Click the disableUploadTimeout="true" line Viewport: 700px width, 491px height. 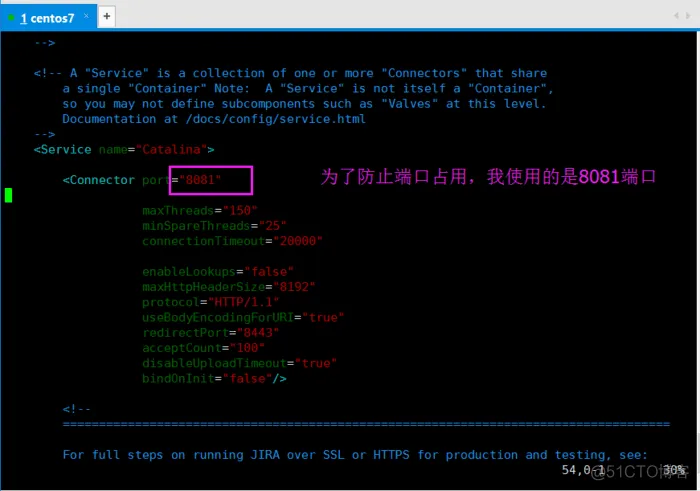[x=239, y=363]
